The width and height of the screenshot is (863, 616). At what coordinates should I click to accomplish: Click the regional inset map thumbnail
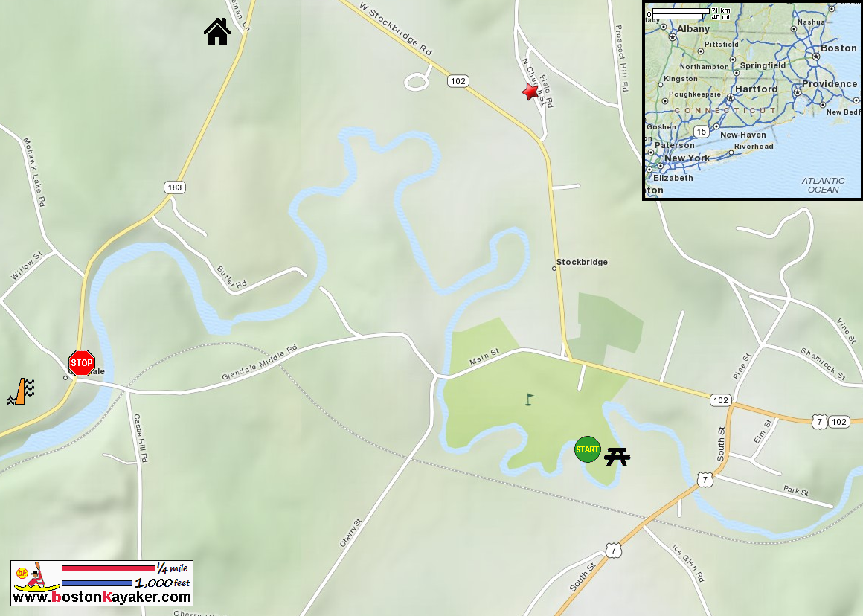click(x=753, y=100)
